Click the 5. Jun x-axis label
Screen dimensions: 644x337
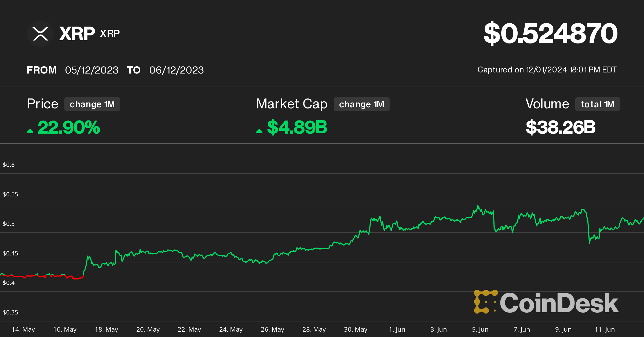480,329
